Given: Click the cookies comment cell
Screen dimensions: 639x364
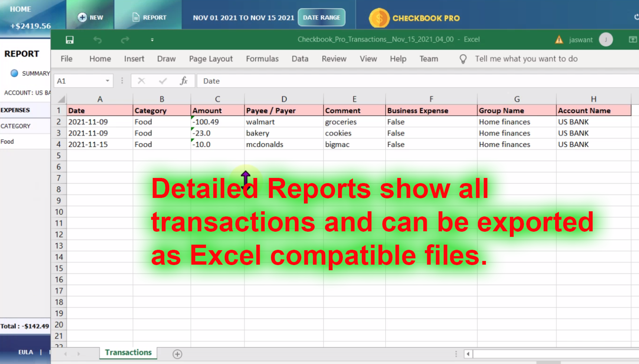Looking at the screenshot, I should [x=354, y=133].
